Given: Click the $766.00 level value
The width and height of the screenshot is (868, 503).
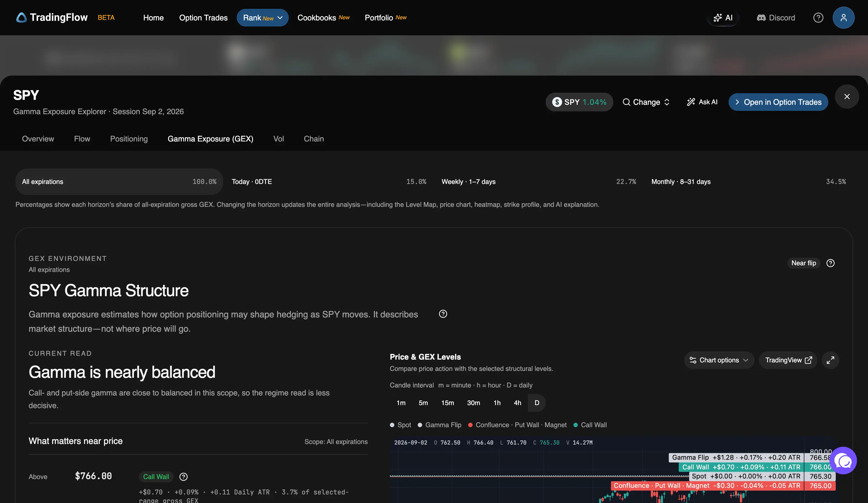Looking at the screenshot, I should tap(93, 476).
